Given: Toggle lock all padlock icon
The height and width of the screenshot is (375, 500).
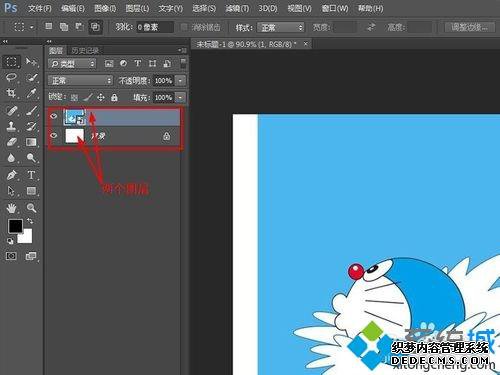Looking at the screenshot, I should pyautogui.click(x=114, y=97).
